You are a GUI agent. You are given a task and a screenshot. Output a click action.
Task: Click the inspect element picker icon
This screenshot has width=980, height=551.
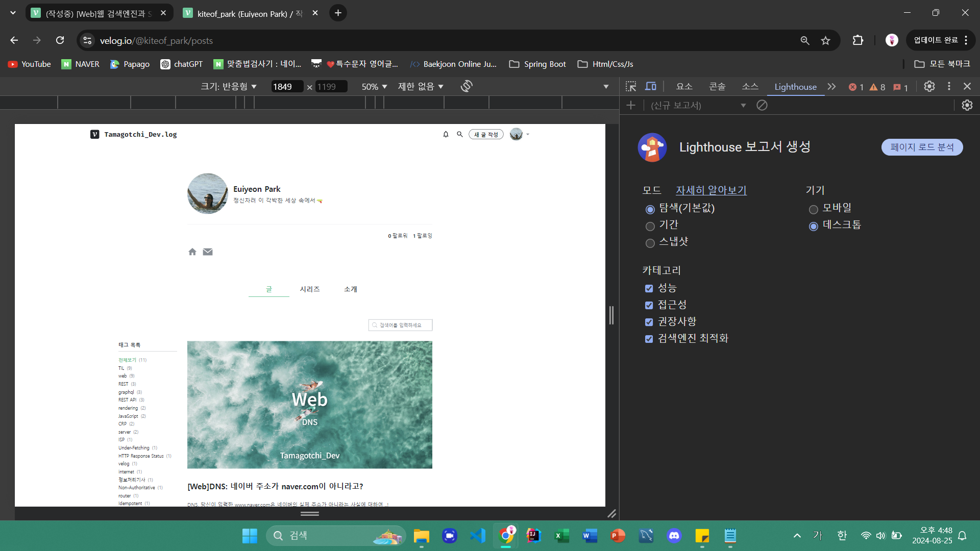point(631,87)
